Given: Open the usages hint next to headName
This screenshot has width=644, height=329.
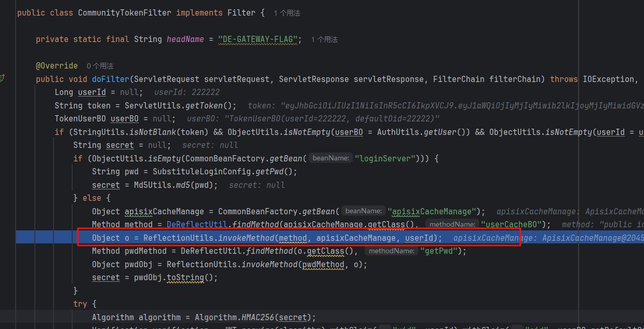Looking at the screenshot, I should coord(324,39).
